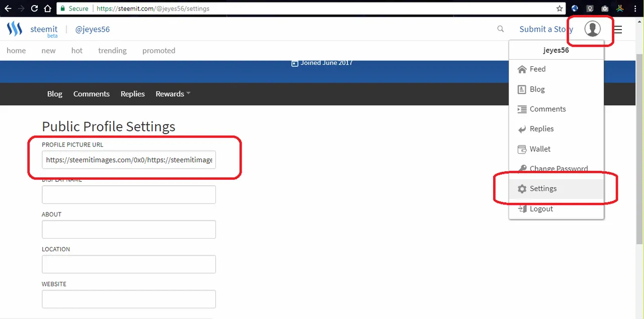644x319 pixels.
Task: Click the camera extension icon
Action: click(x=605, y=9)
